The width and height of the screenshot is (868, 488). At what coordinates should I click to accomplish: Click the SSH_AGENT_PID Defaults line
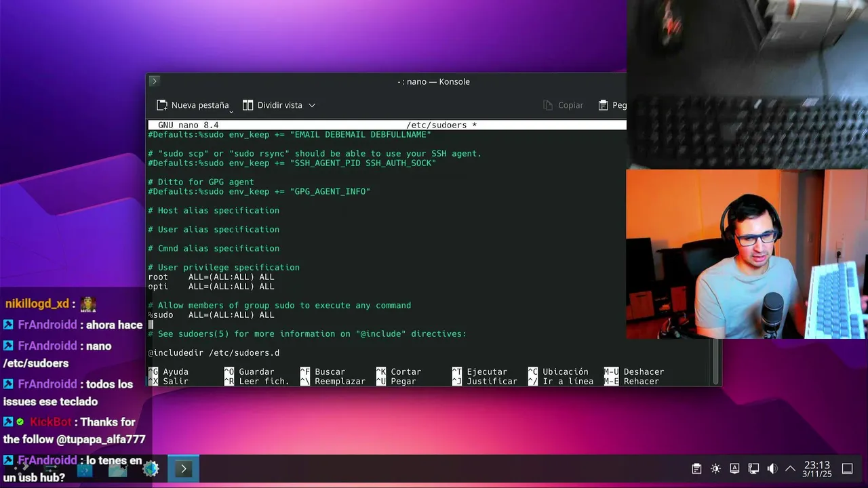click(x=292, y=163)
